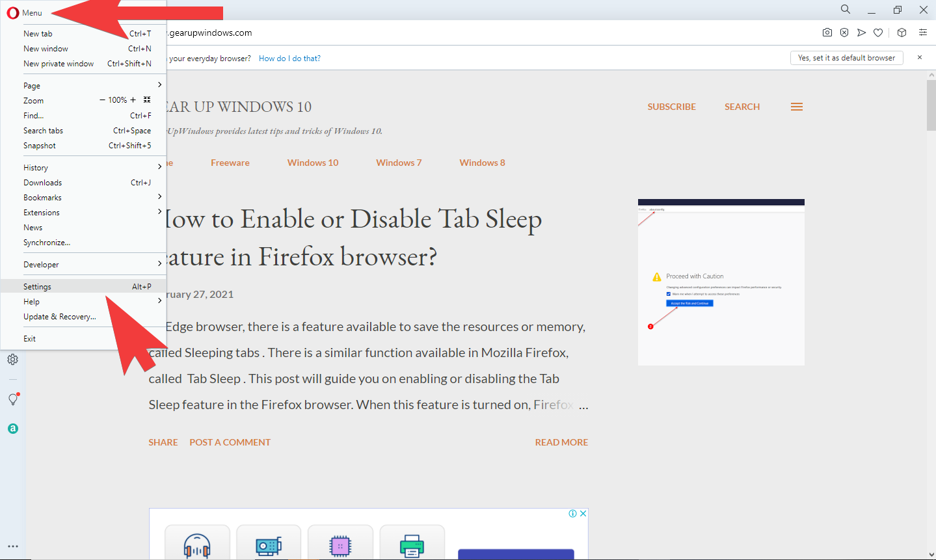Screen dimensions: 936x560
Task: Choose Exit from the menu
Action: coord(83,338)
